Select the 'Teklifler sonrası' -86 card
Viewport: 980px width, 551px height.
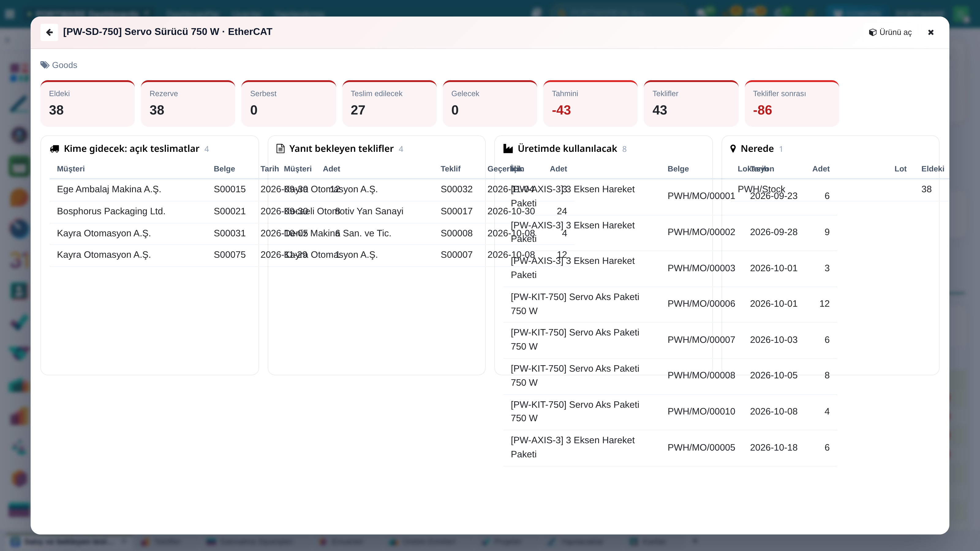[792, 103]
